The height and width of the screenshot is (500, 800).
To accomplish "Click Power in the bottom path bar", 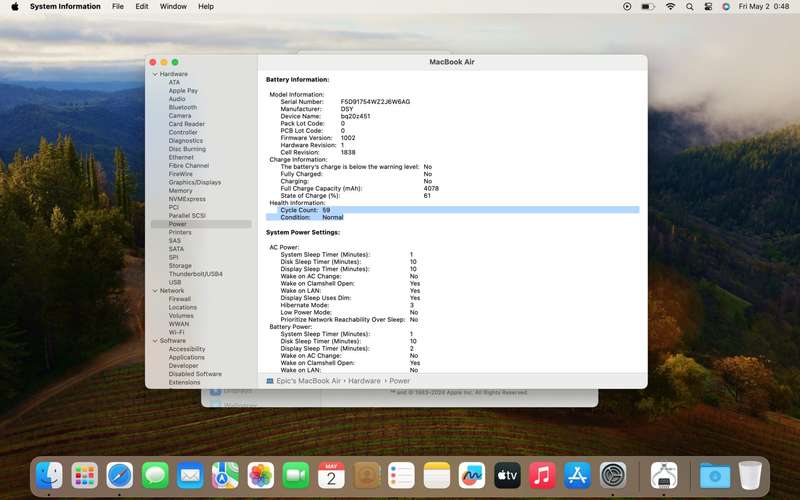I will [399, 381].
